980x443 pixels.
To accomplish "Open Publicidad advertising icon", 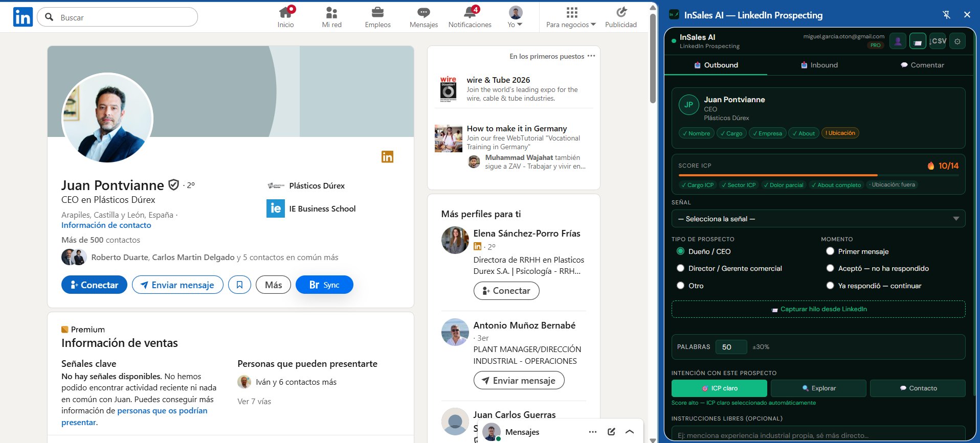I will [621, 17].
